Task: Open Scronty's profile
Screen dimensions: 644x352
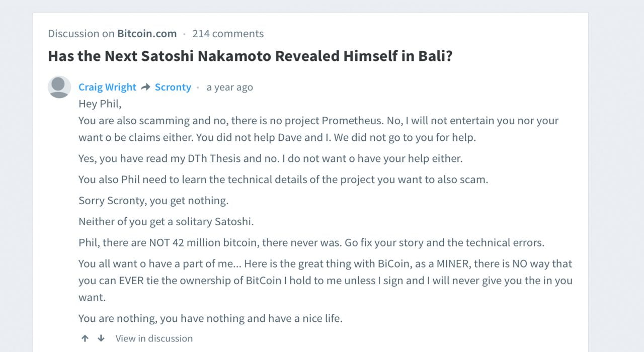Action: (x=173, y=87)
